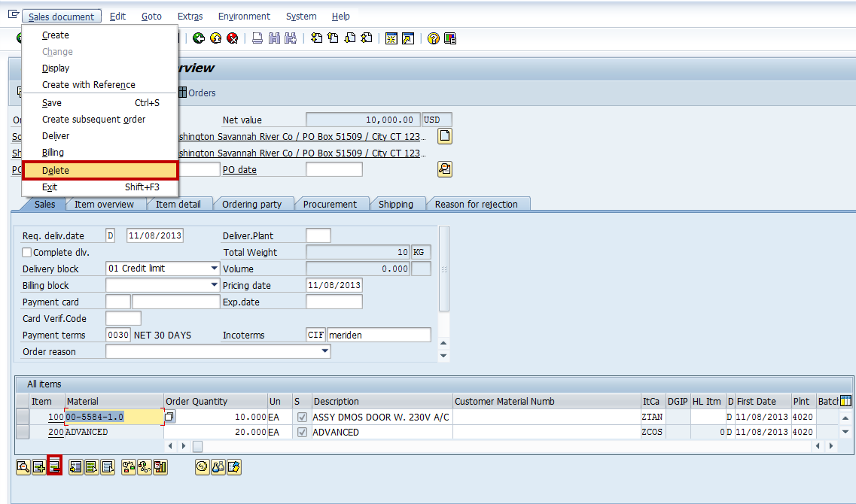Toggle the S checkbox for item 100
This screenshot has width=856, height=504.
[x=303, y=417]
